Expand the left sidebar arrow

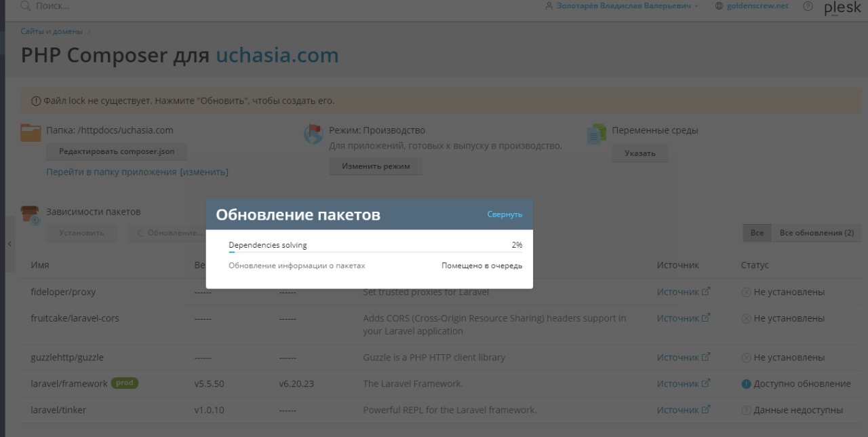(x=9, y=244)
